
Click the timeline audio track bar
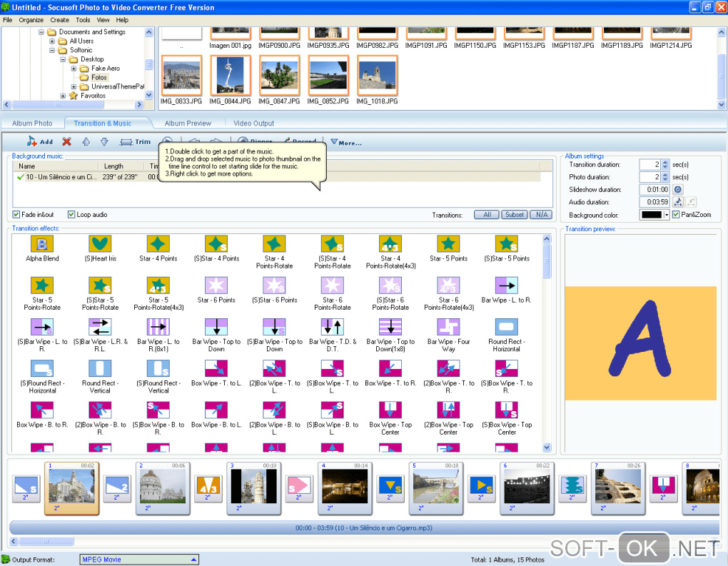(364, 528)
